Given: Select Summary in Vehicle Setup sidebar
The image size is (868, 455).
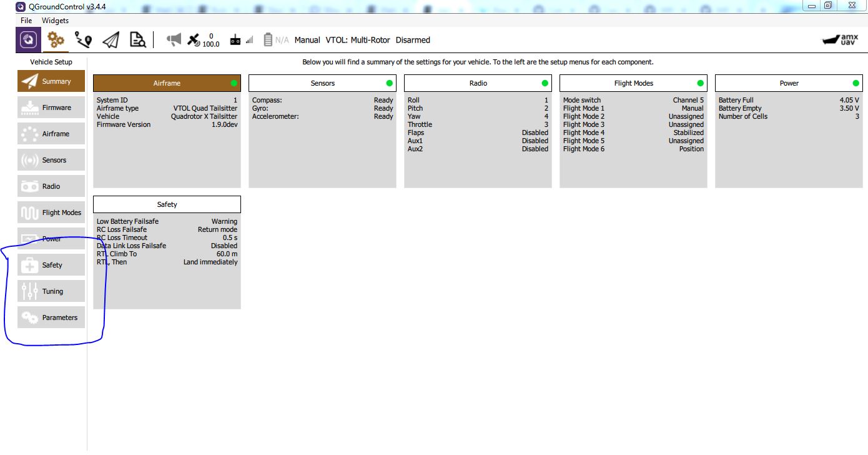Looking at the screenshot, I should pyautogui.click(x=51, y=82).
